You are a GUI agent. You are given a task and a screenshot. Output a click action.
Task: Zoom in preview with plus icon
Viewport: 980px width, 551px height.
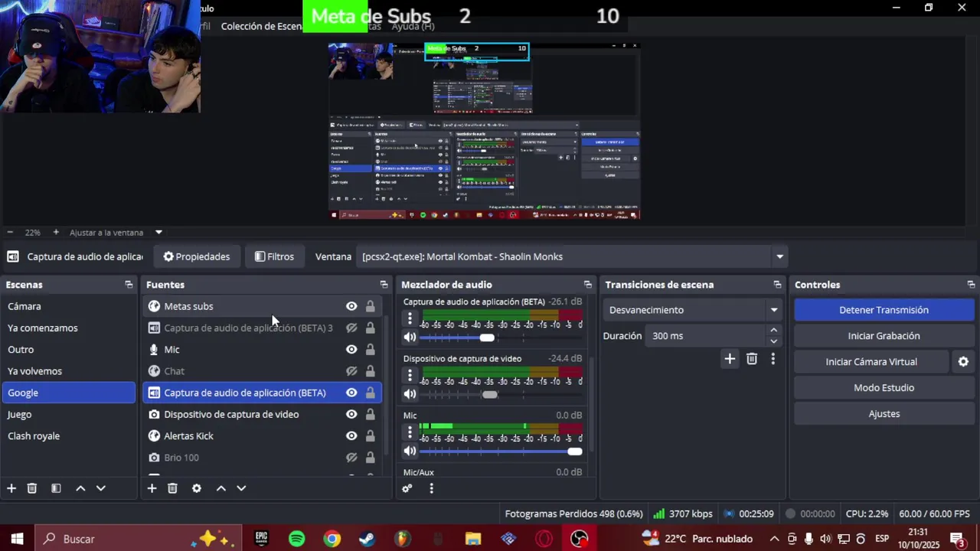click(56, 232)
